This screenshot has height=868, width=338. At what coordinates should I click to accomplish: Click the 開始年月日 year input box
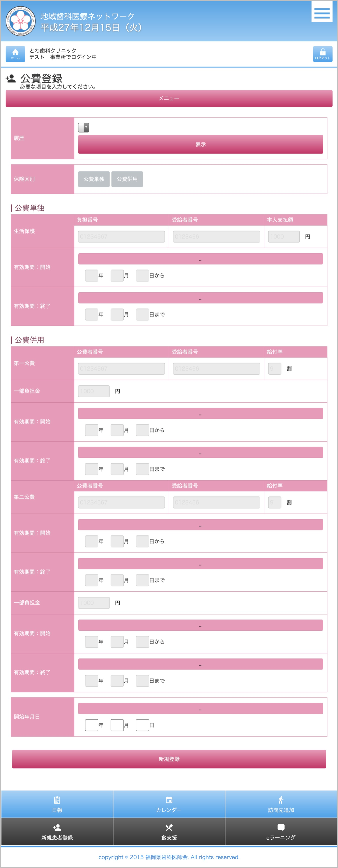click(92, 725)
